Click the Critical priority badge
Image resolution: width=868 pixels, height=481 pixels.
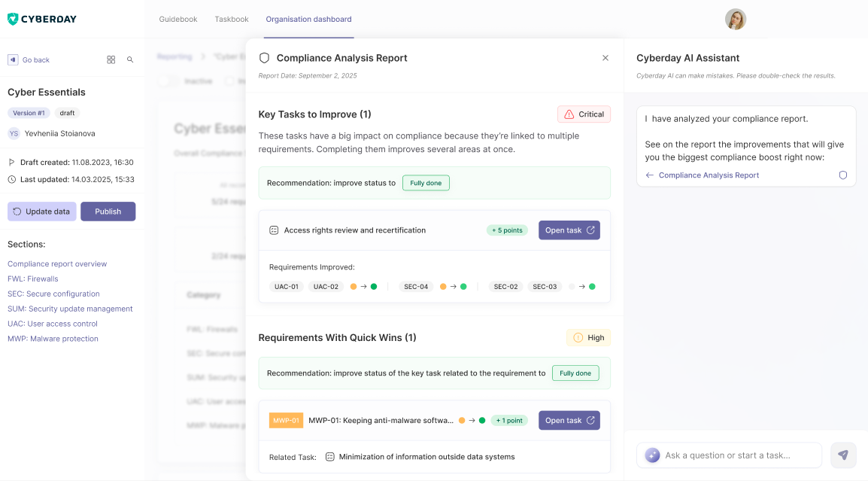tap(584, 114)
